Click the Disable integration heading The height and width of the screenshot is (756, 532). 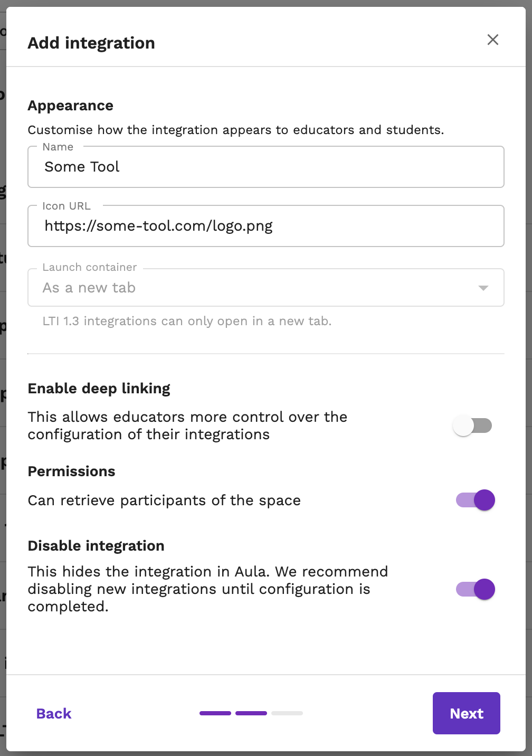(x=96, y=546)
